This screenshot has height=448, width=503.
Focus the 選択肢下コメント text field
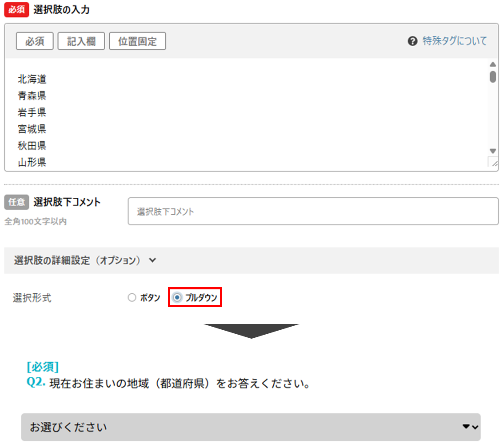click(x=313, y=212)
